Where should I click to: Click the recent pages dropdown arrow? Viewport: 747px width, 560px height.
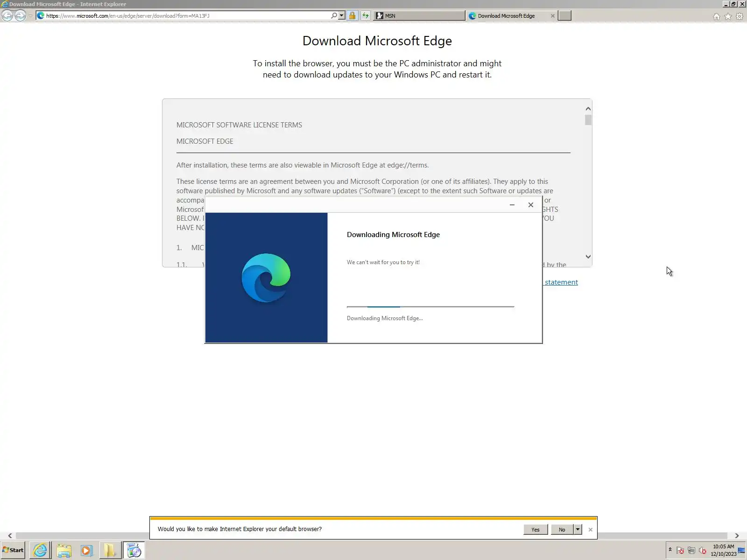click(30, 15)
